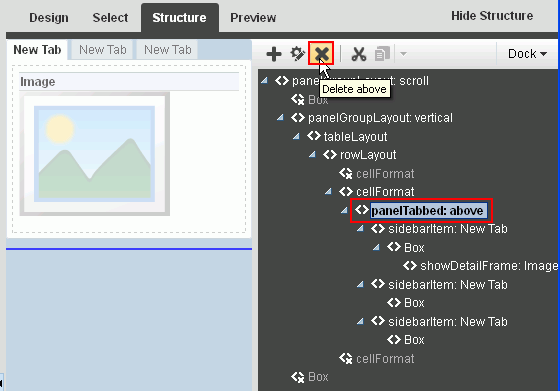Click tag icon of tableLayout
The width and height of the screenshot is (560, 391).
(314, 136)
